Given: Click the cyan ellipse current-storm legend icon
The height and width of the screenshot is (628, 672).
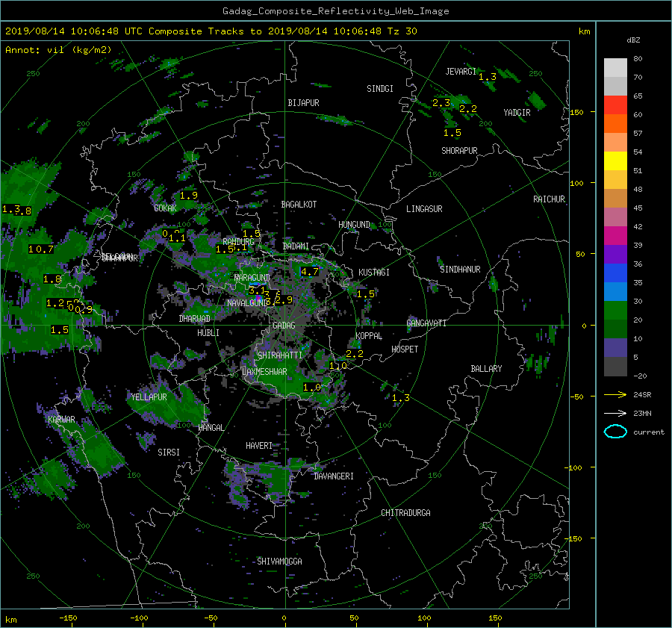Looking at the screenshot, I should pyautogui.click(x=615, y=432).
